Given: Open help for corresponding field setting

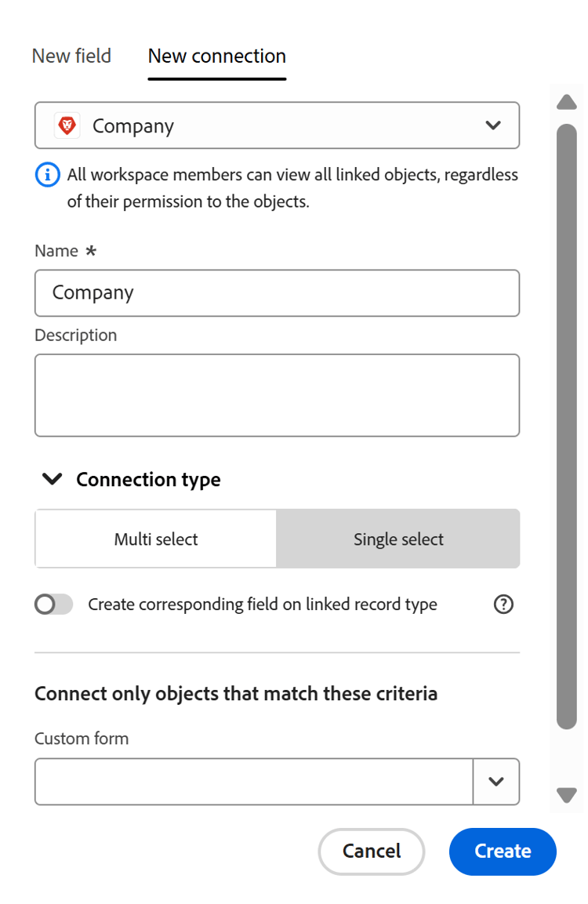Looking at the screenshot, I should pyautogui.click(x=503, y=604).
